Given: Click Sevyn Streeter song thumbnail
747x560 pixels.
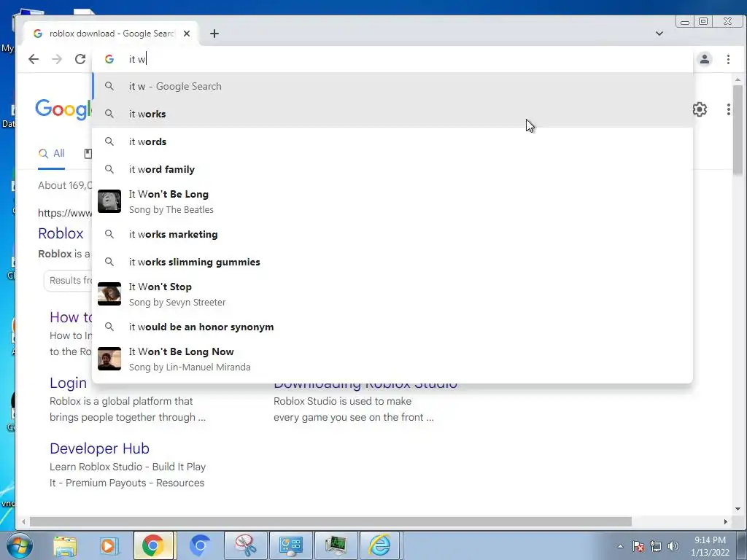Looking at the screenshot, I should pos(109,293).
